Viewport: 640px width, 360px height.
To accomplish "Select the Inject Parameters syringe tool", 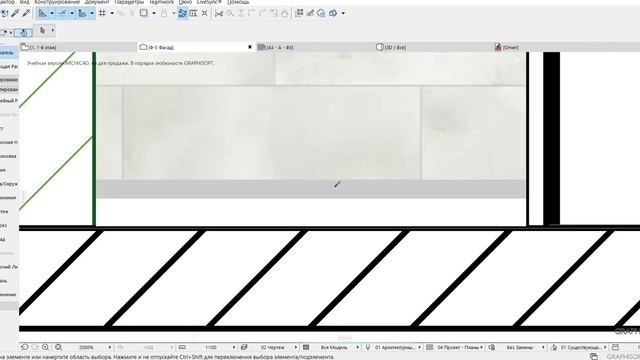I will click(x=27, y=13).
